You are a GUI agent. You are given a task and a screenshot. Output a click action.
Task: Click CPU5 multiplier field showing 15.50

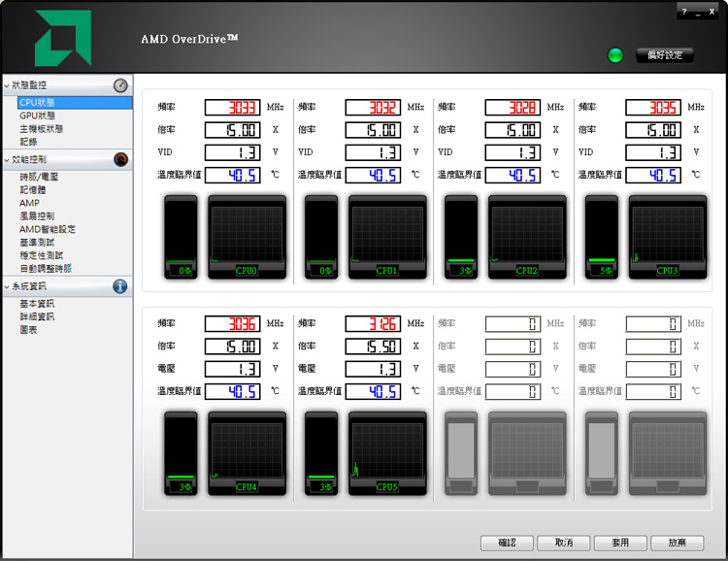tap(373, 346)
